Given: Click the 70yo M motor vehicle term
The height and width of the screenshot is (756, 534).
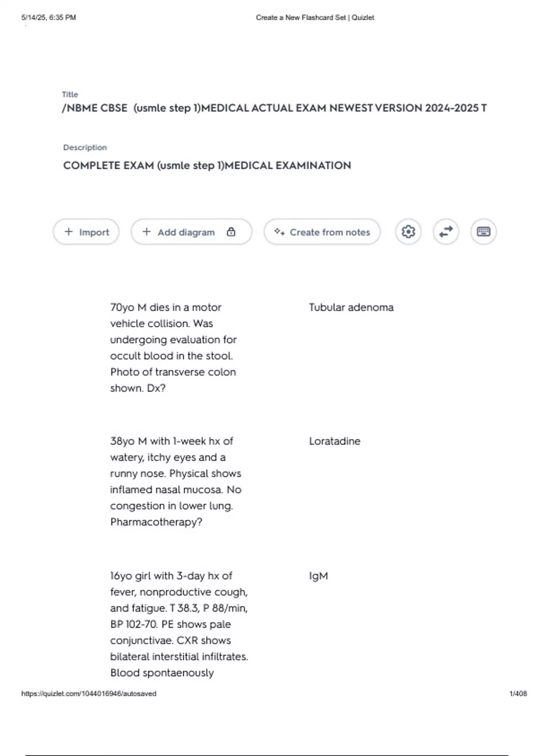Looking at the screenshot, I should pyautogui.click(x=173, y=347).
